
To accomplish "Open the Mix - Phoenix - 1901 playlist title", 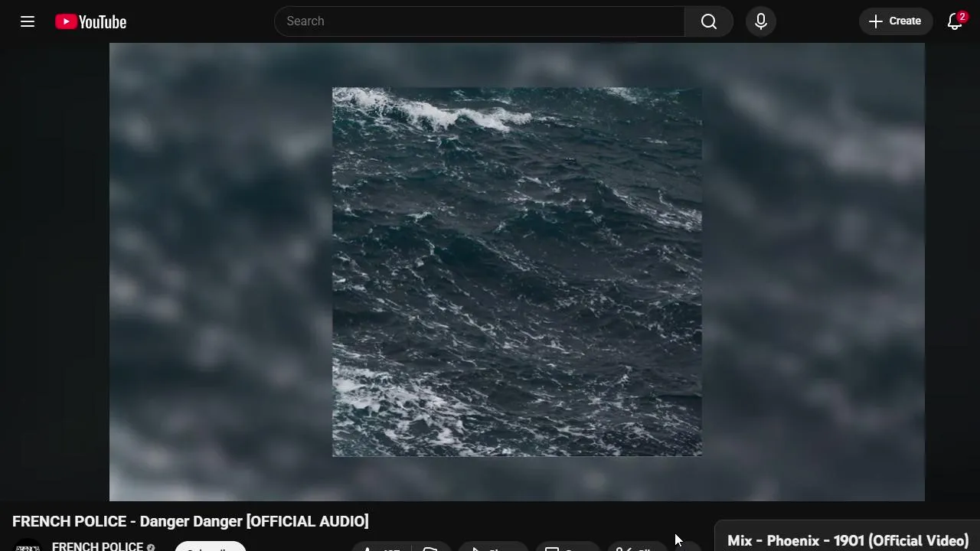I will [x=848, y=540].
